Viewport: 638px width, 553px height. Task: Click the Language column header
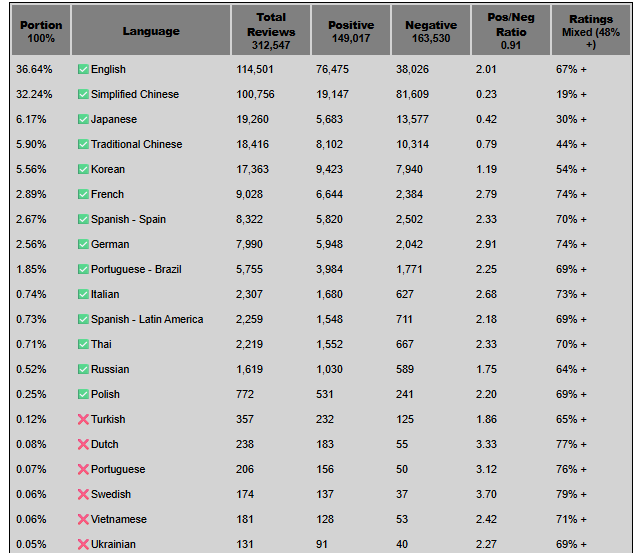(x=151, y=31)
